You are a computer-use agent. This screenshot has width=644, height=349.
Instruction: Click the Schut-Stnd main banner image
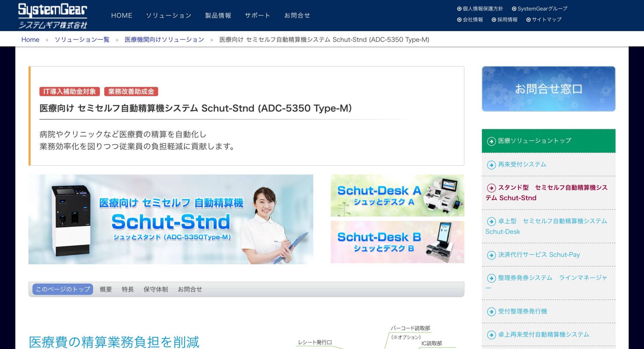coord(171,219)
